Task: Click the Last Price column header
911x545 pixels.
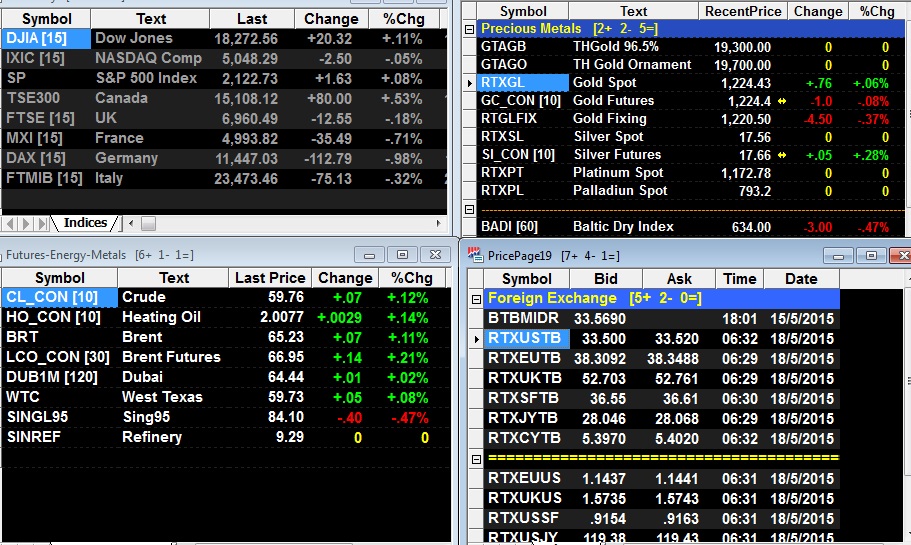Action: click(270, 278)
